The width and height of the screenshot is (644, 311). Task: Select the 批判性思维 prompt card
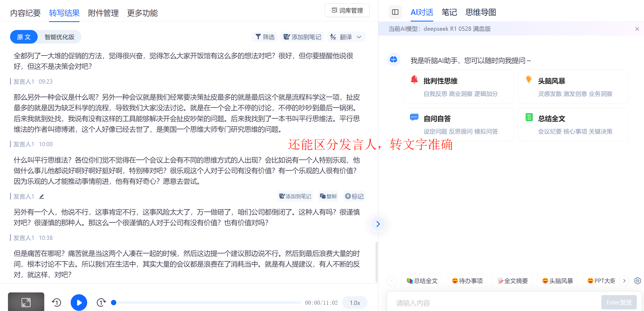(x=458, y=87)
